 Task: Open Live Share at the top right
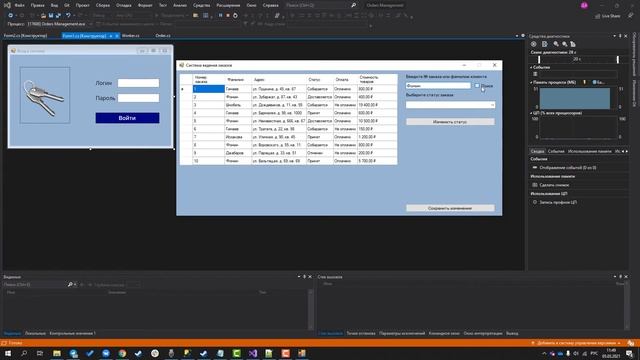pyautogui.click(x=607, y=16)
